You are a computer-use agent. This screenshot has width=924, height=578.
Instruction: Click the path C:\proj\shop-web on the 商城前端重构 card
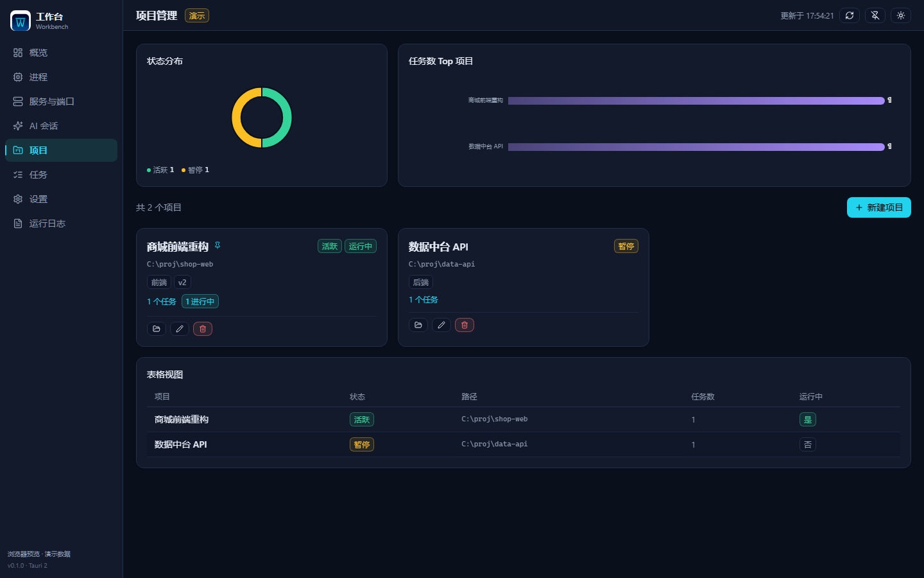180,264
